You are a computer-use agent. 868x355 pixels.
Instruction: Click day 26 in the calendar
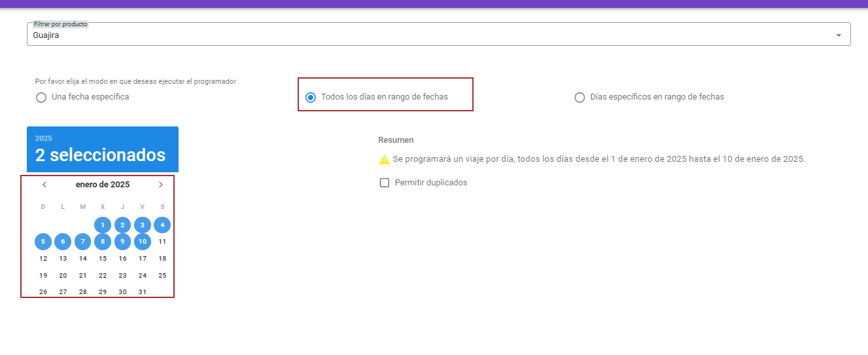(43, 292)
